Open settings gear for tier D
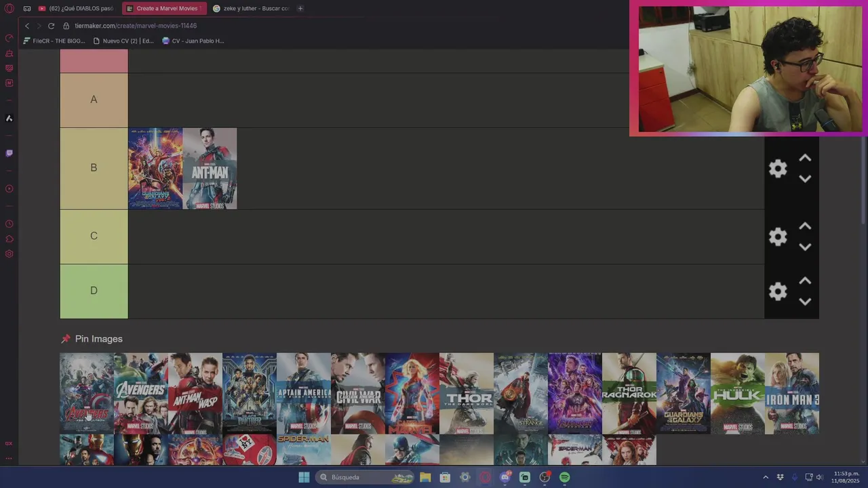The width and height of the screenshot is (868, 488). (778, 291)
